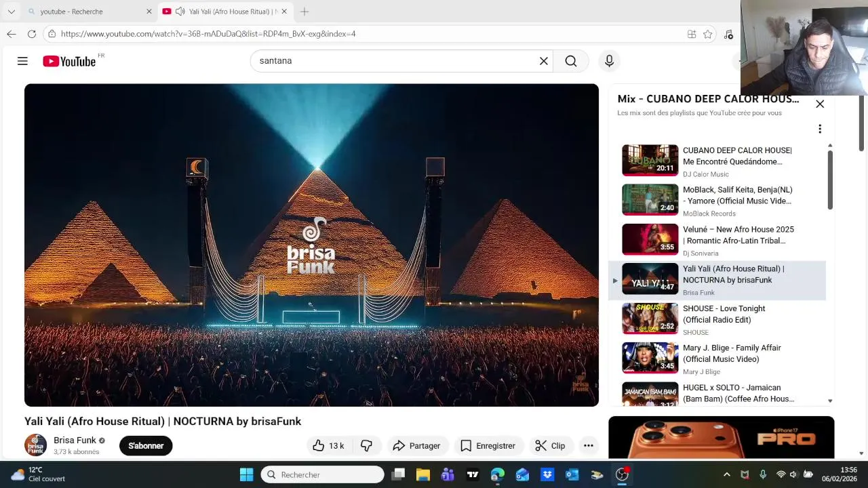The width and height of the screenshot is (868, 488).
Task: Select Veluné New Afro House 2025 video title
Action: 738,235
